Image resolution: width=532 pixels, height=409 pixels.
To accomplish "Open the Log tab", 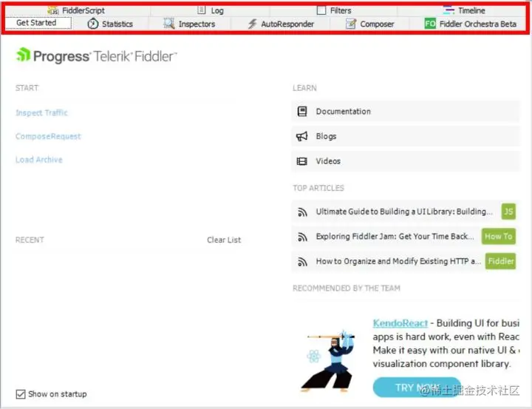I will 211,10.
